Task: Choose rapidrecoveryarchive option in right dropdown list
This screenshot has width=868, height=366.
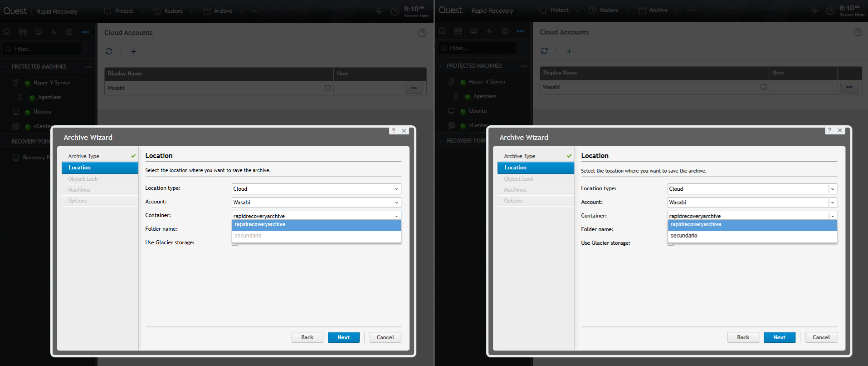Action: click(752, 225)
